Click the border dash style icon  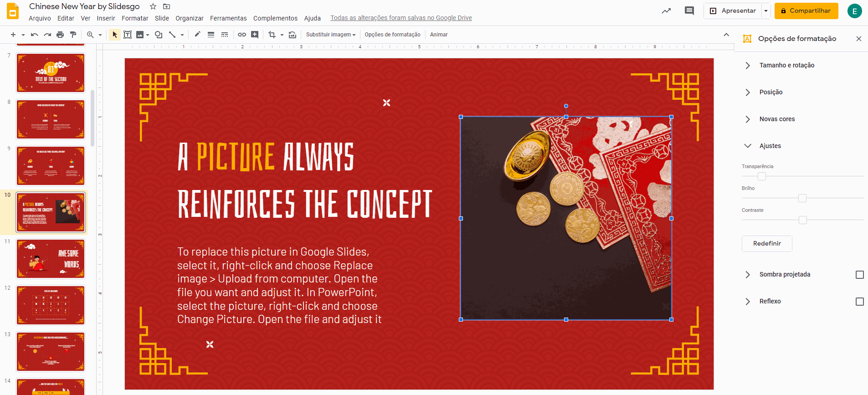[x=225, y=35]
